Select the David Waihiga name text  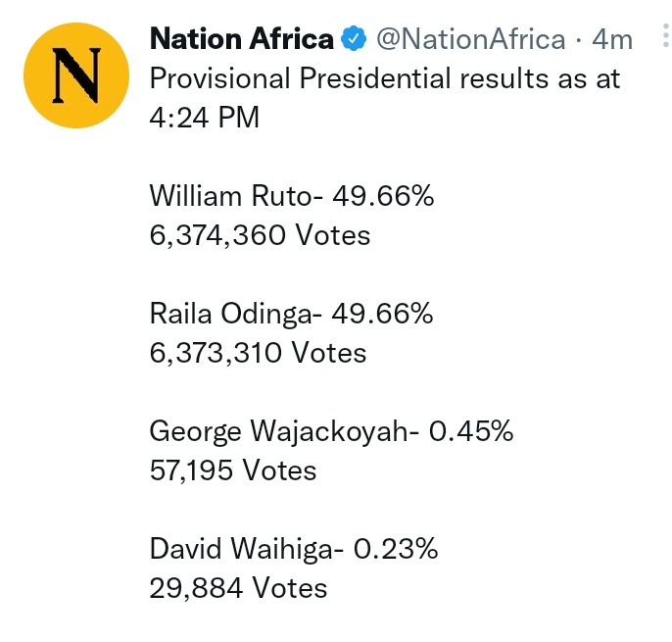[x=242, y=549]
